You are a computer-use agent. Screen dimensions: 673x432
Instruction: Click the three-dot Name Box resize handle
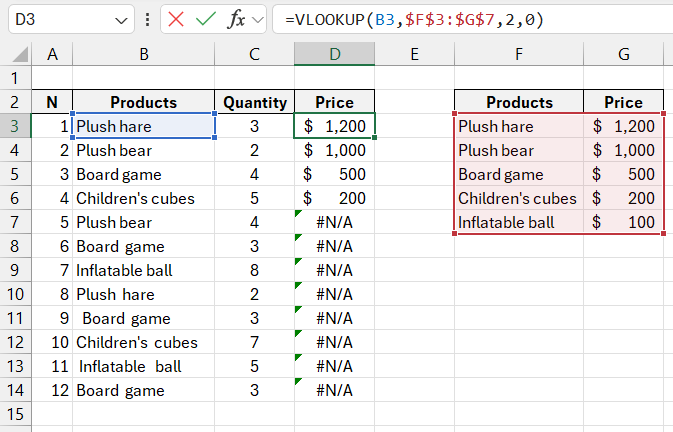point(148,19)
